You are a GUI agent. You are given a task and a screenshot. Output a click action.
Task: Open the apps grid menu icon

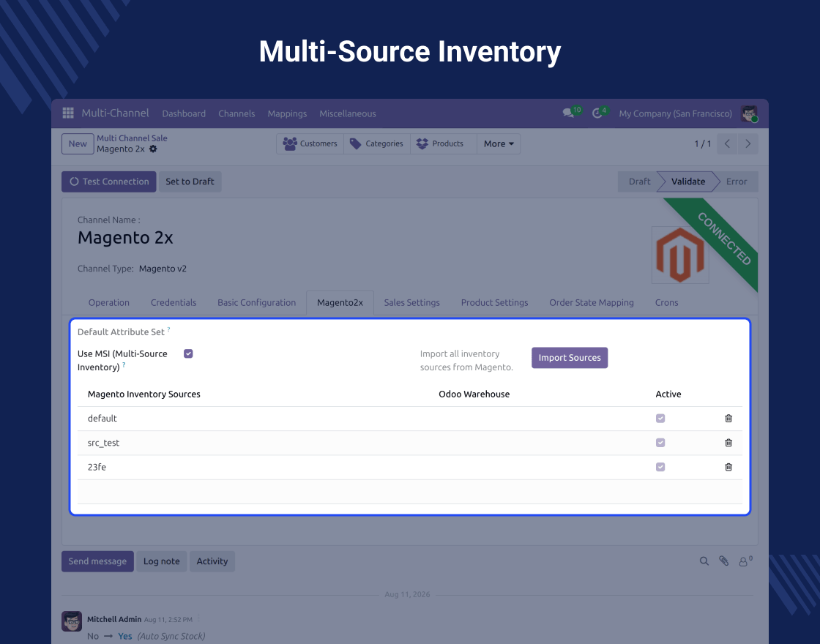pos(68,113)
